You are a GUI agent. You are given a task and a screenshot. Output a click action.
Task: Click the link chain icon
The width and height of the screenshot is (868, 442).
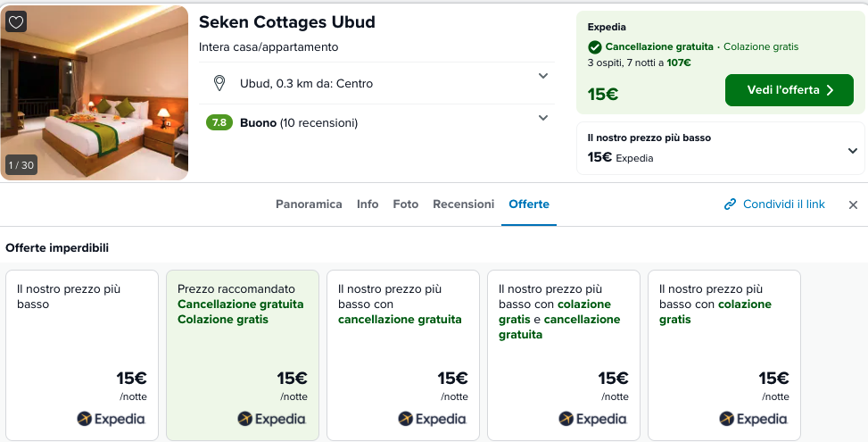click(730, 204)
